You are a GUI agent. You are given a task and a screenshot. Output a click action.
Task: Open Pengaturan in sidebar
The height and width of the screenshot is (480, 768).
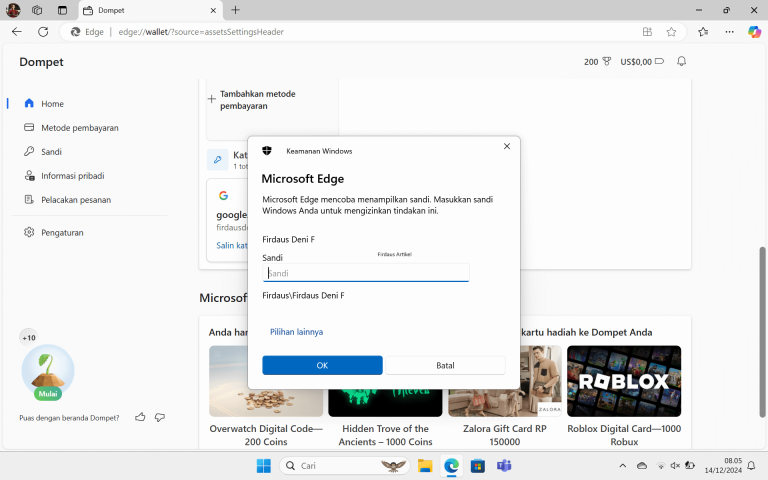click(53, 232)
